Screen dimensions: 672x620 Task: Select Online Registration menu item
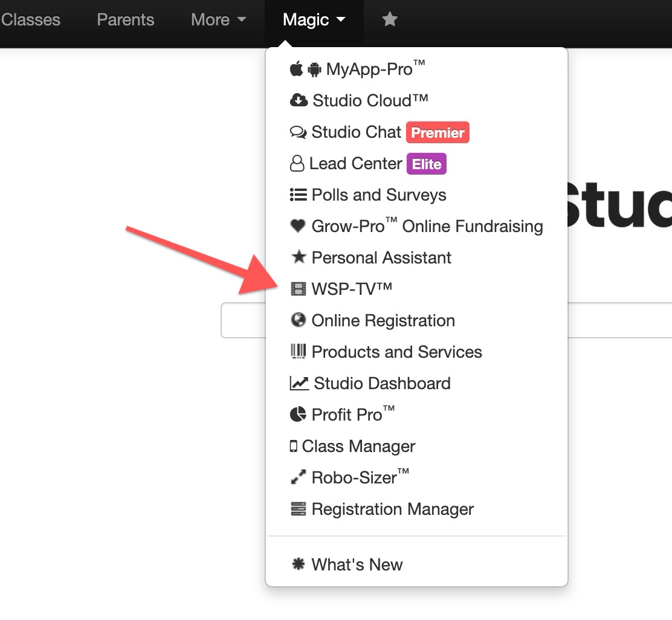(416, 320)
